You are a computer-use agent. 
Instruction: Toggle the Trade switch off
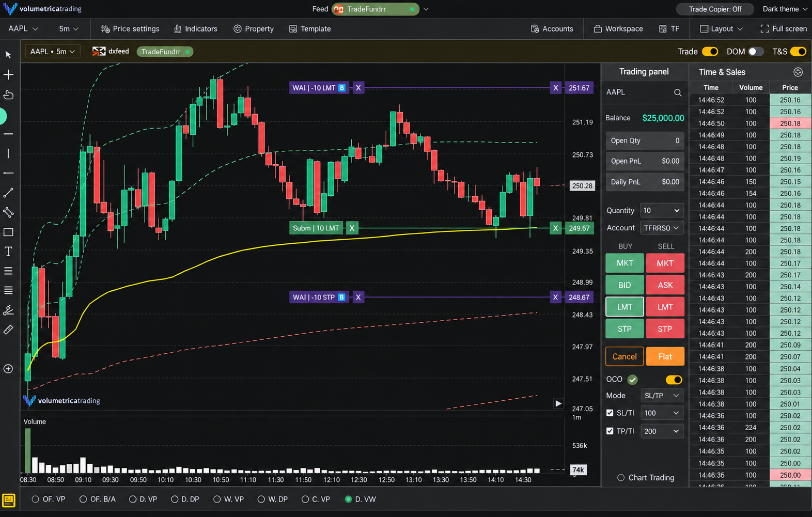click(710, 51)
